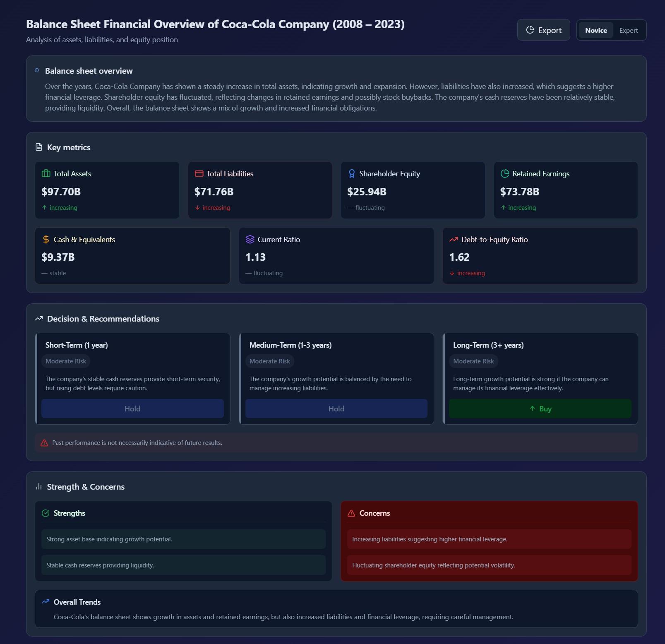
Task: Click the 'Past performance is not necessarily indicative' text
Action: 137,443
